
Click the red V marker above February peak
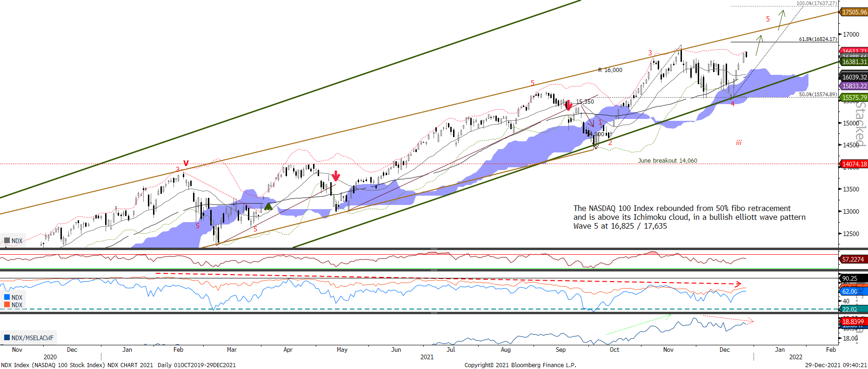pos(186,163)
